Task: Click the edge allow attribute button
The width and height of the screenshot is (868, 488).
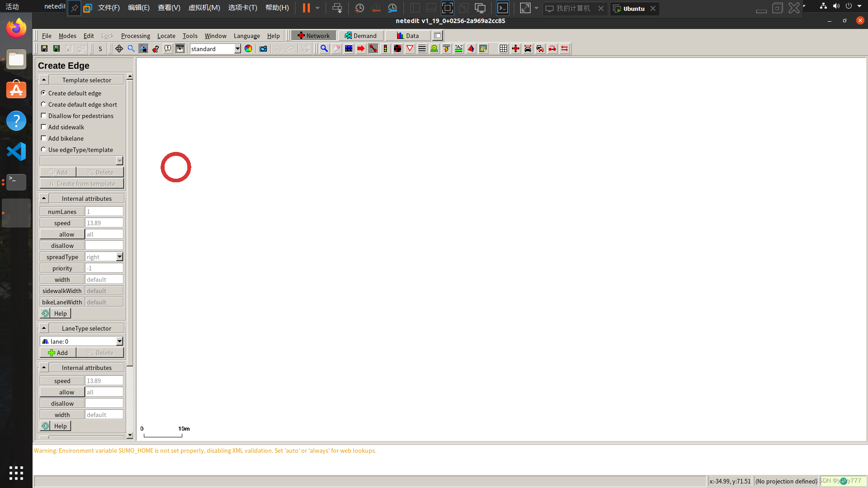Action: (62, 234)
